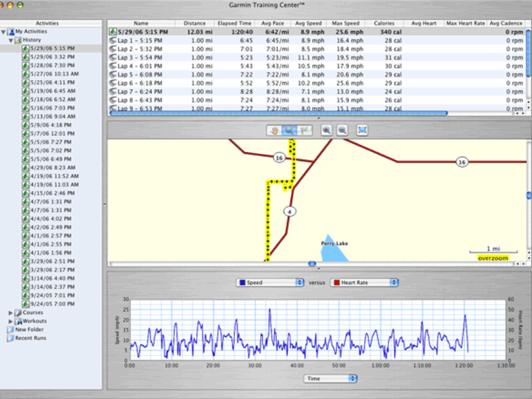The image size is (532, 399).
Task: Click the New Folder icon in sidebar
Action: click(x=10, y=330)
